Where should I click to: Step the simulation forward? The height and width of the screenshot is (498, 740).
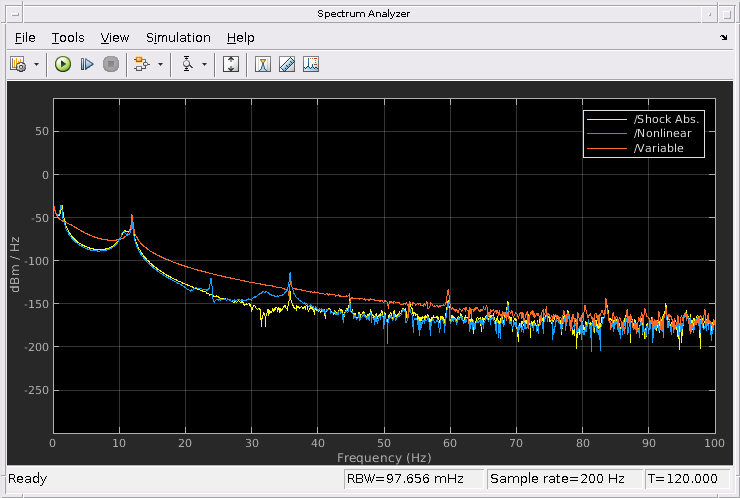pos(86,64)
